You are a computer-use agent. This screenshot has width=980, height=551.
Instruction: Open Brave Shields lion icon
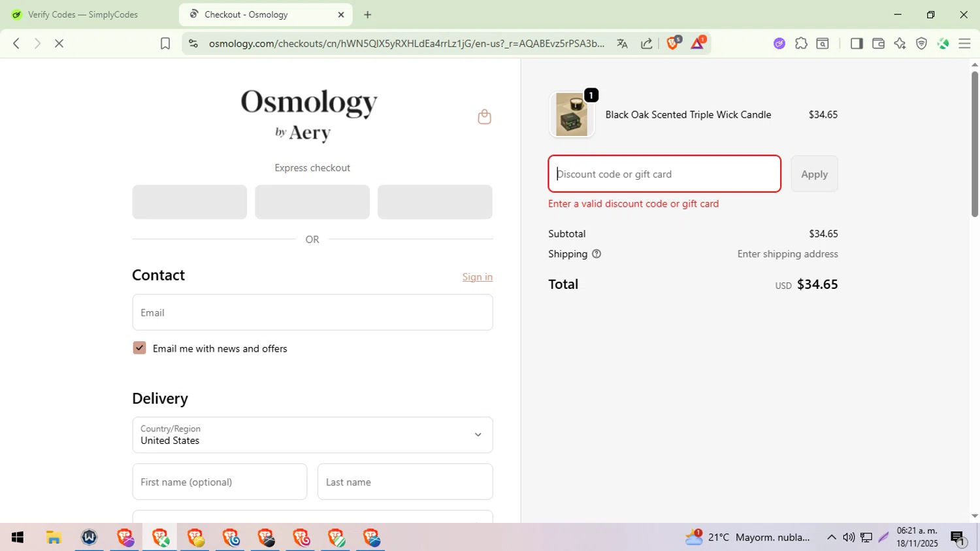click(x=673, y=43)
